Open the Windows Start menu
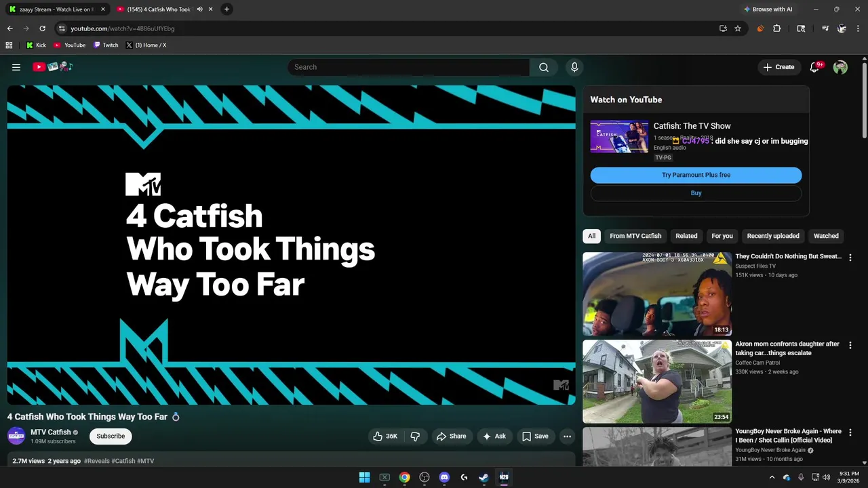 (364, 477)
